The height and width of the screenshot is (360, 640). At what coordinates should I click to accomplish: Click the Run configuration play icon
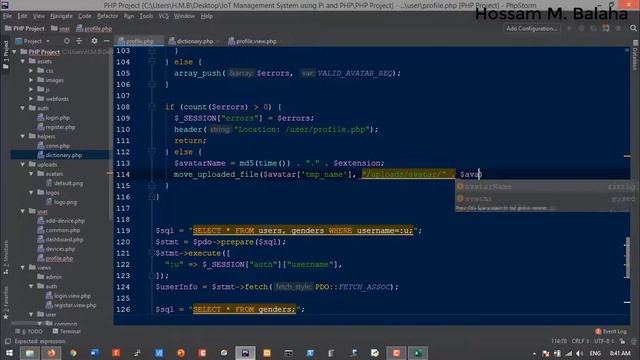[569, 29]
